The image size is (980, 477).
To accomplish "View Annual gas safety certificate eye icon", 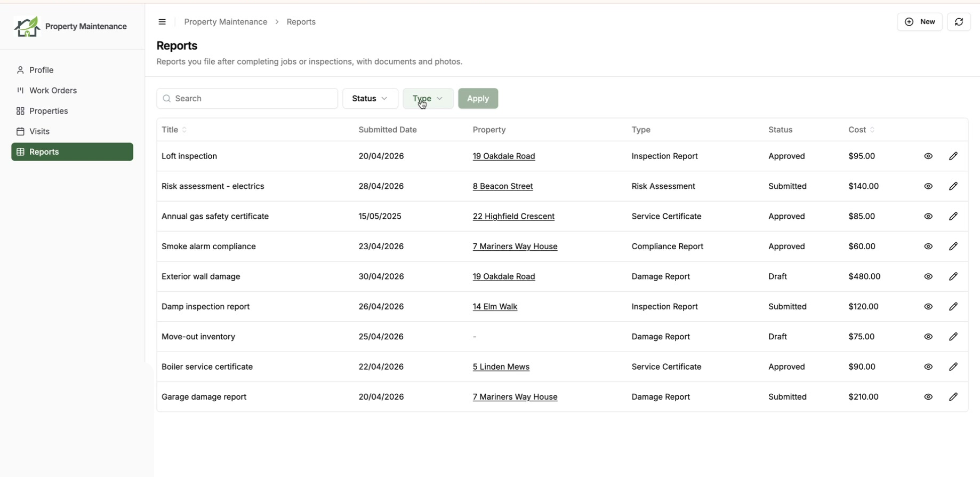I will [x=928, y=216].
